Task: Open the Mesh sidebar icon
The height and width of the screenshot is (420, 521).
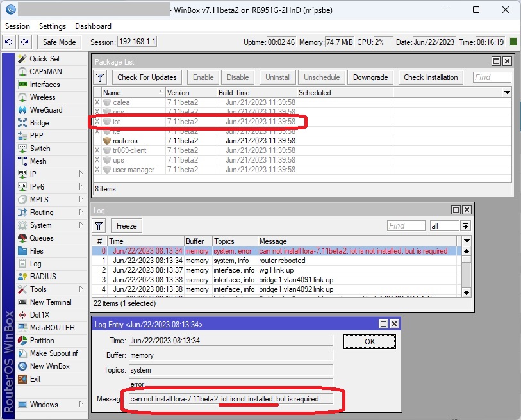Action: pos(22,161)
